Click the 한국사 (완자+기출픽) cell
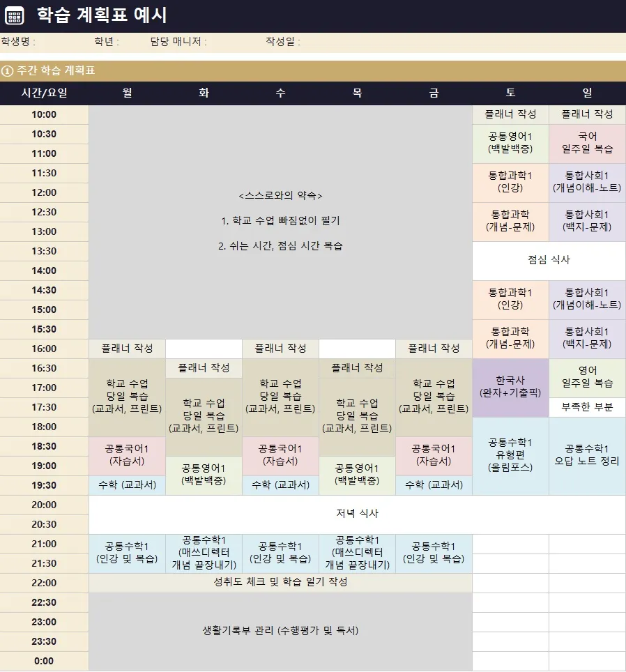This screenshot has height=672, width=626. pyautogui.click(x=511, y=388)
